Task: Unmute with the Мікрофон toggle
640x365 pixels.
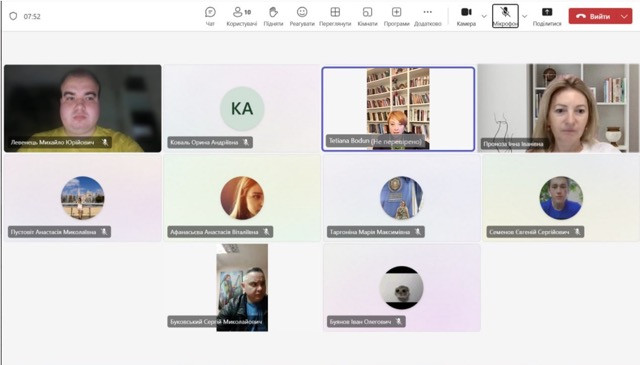Action: [x=505, y=16]
